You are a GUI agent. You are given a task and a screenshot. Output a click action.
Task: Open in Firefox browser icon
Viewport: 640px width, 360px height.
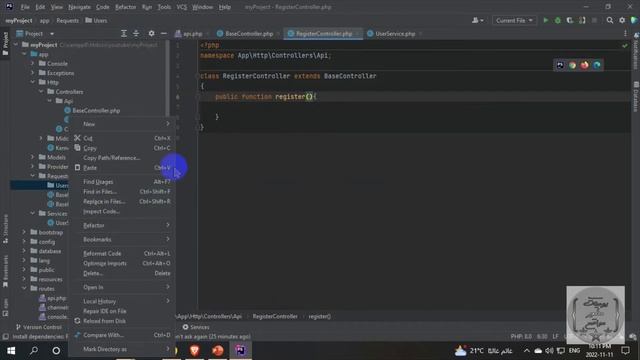pyautogui.click(x=584, y=65)
